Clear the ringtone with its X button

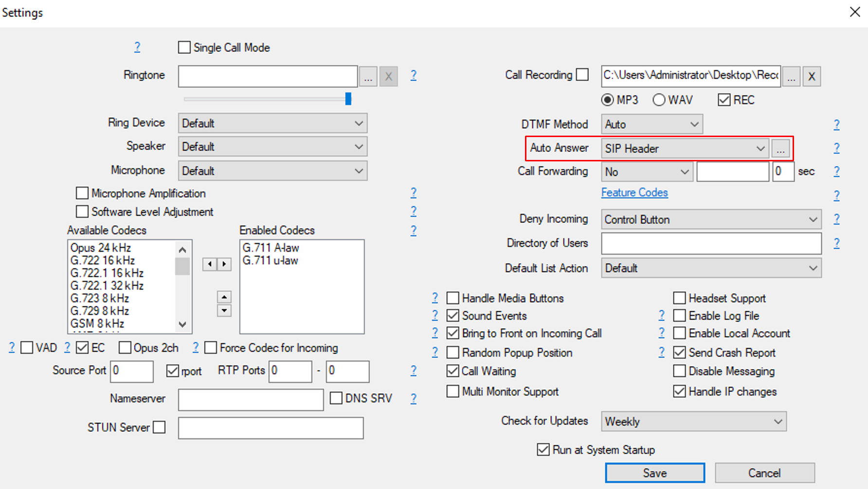[388, 77]
